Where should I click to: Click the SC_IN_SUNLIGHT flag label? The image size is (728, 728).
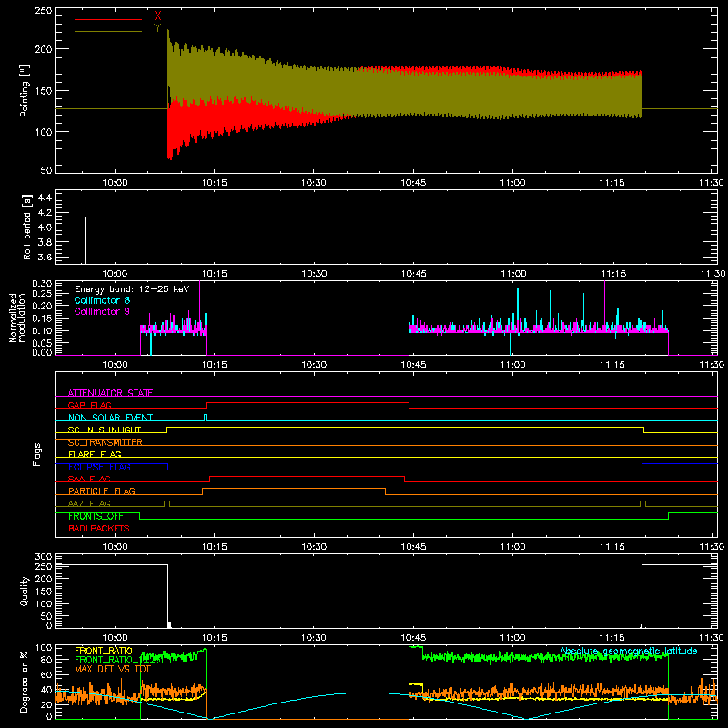pos(105,430)
